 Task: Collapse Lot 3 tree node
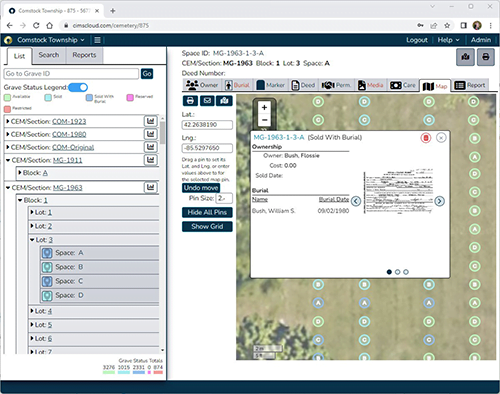pos(32,240)
